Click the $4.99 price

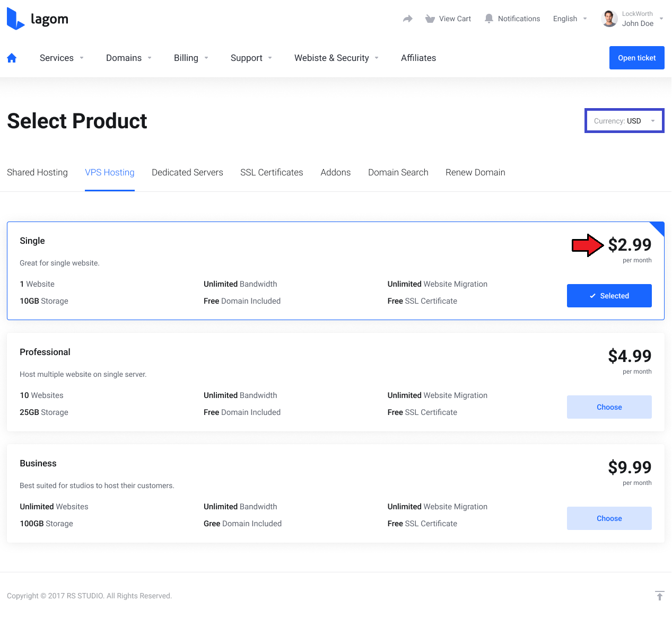pos(630,356)
